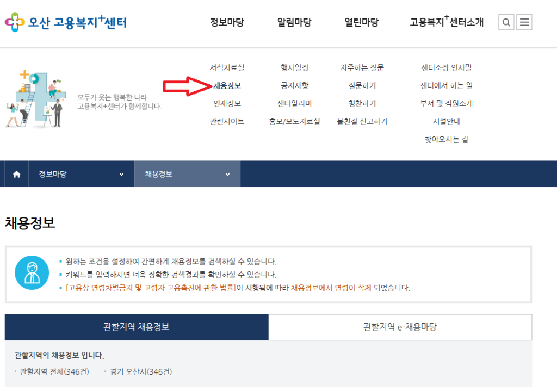Click the 채용정보 link marked by the red arrow
Screen dimensions: 557x392
click(x=226, y=85)
